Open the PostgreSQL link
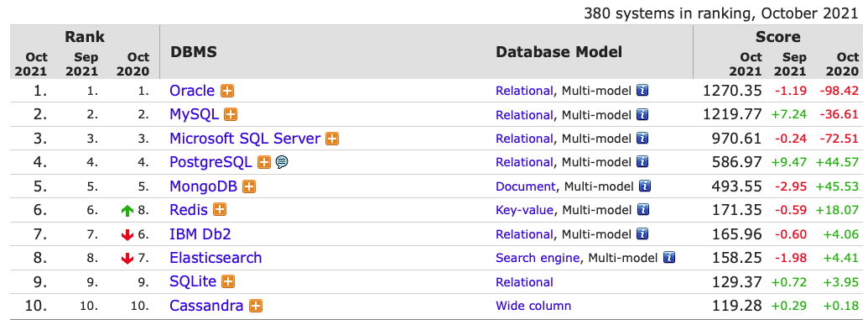Viewport: 868px width, 320px height. tap(211, 162)
